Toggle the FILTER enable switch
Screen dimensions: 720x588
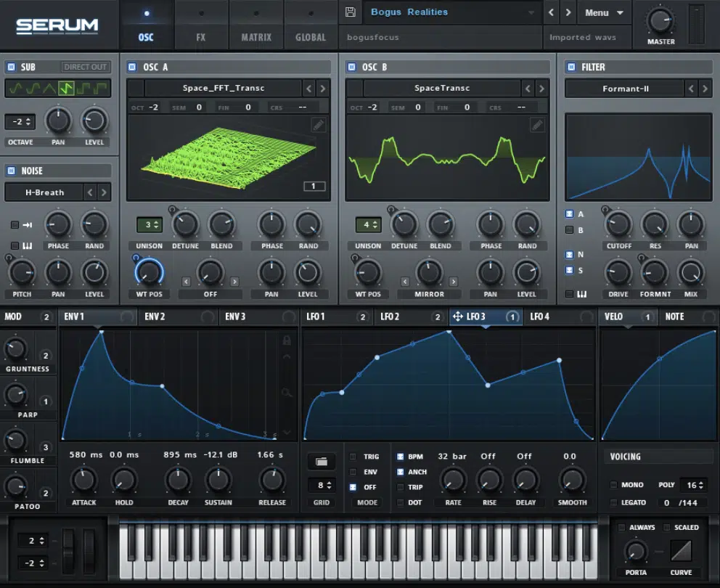coord(571,67)
